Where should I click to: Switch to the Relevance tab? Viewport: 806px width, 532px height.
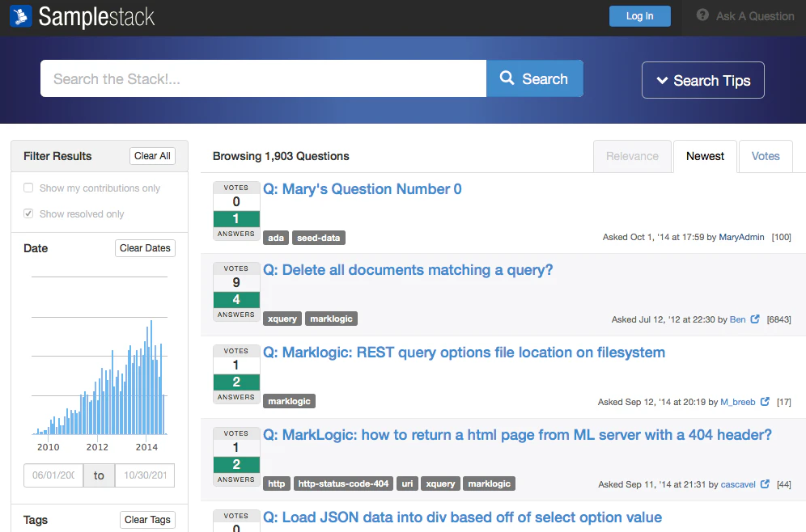tap(632, 156)
